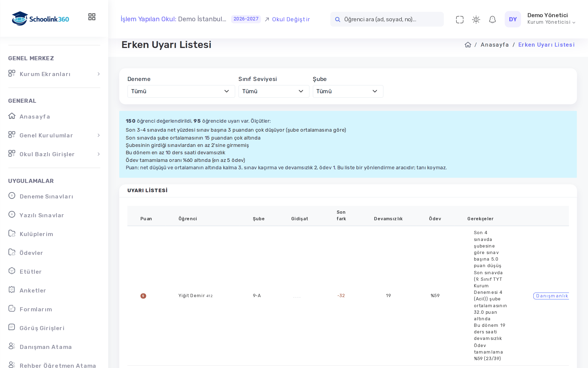Click Erken Uyarı Listesi breadcrumb link
The height and width of the screenshot is (368, 588).
(546, 45)
